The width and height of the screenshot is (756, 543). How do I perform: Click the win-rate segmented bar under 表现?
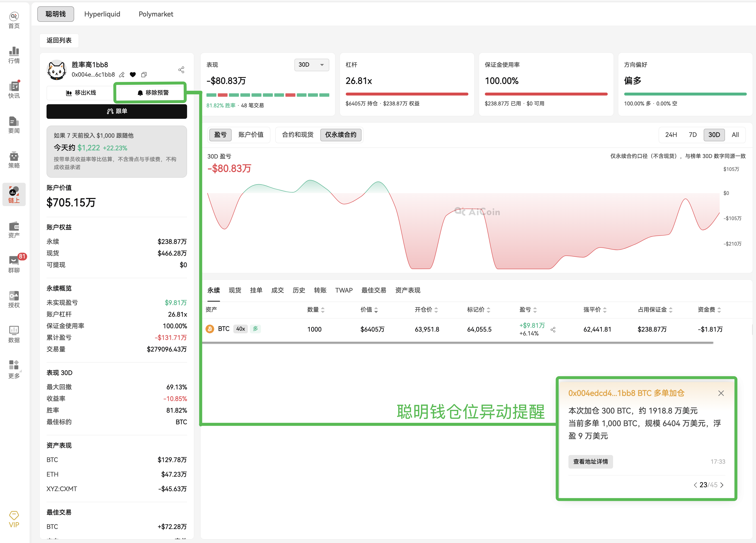pyautogui.click(x=268, y=95)
